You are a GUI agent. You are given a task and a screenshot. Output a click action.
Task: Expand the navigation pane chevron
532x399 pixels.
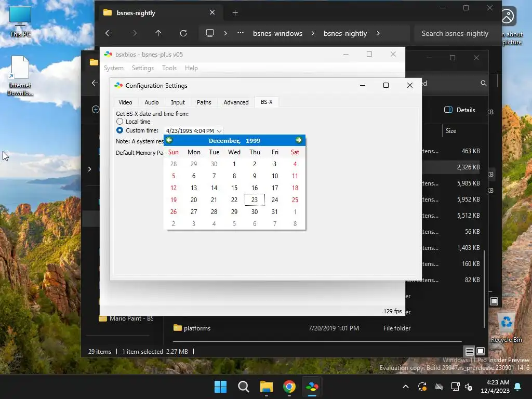[x=89, y=169]
